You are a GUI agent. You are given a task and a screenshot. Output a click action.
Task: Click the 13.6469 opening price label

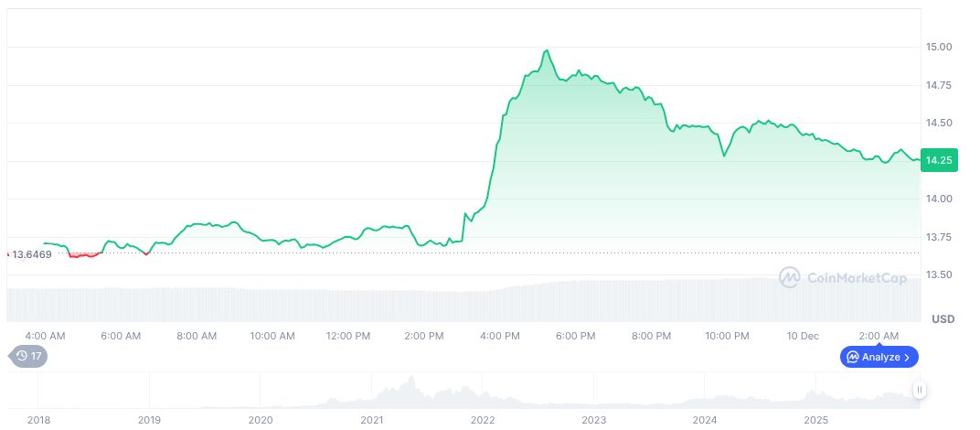31,253
